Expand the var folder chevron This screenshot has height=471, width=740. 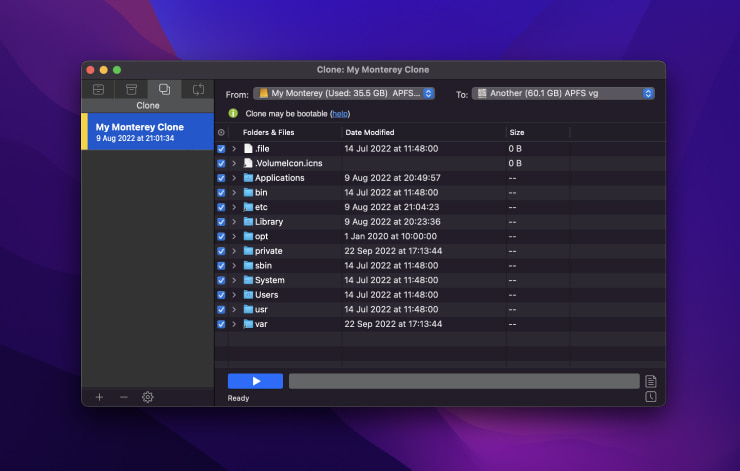[x=234, y=324]
